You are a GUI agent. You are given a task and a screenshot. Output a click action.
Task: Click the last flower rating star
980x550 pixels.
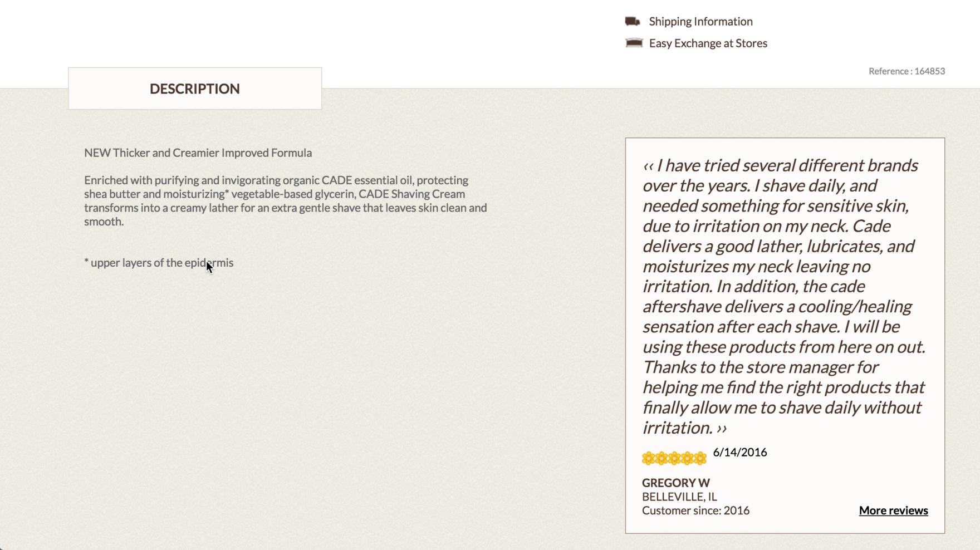(700, 458)
